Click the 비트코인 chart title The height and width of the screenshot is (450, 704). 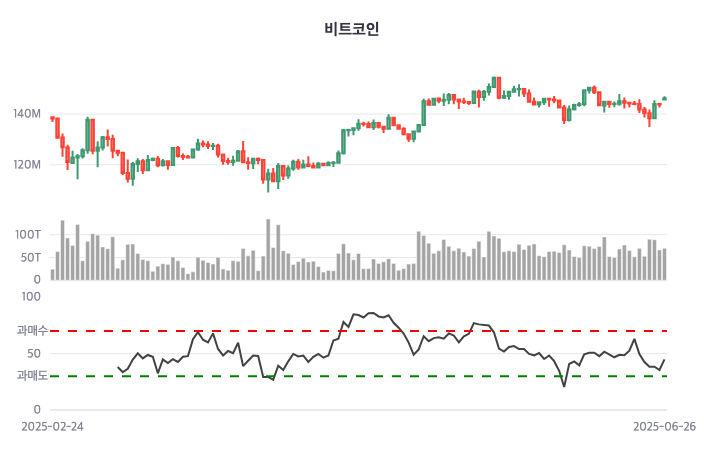(x=352, y=29)
